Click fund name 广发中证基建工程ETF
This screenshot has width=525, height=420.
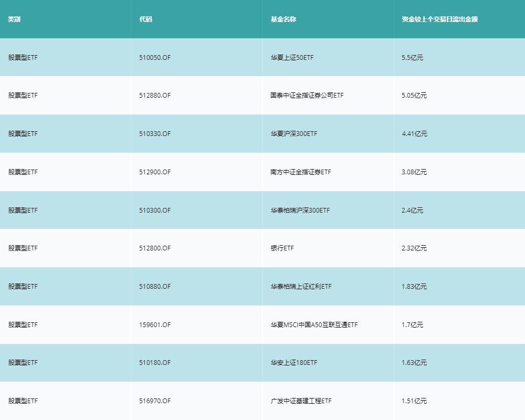click(301, 401)
